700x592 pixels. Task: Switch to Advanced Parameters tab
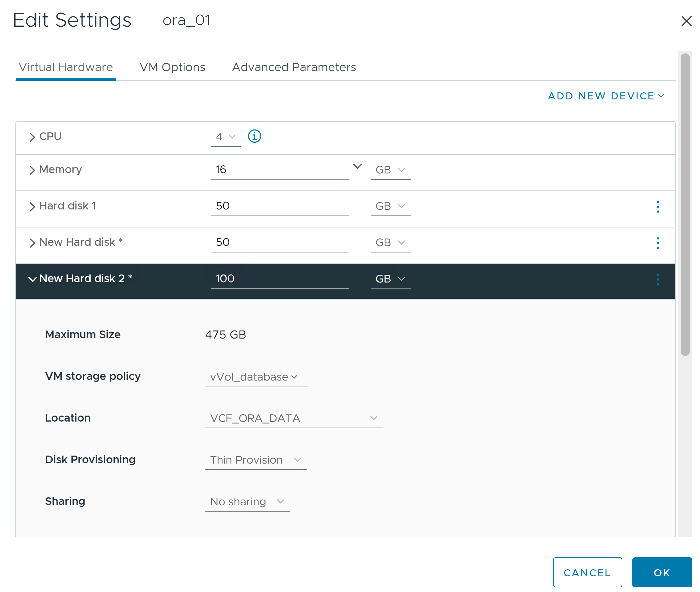click(x=294, y=66)
